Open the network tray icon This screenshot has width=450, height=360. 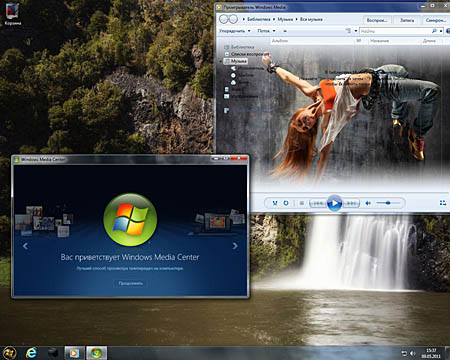pos(404,353)
